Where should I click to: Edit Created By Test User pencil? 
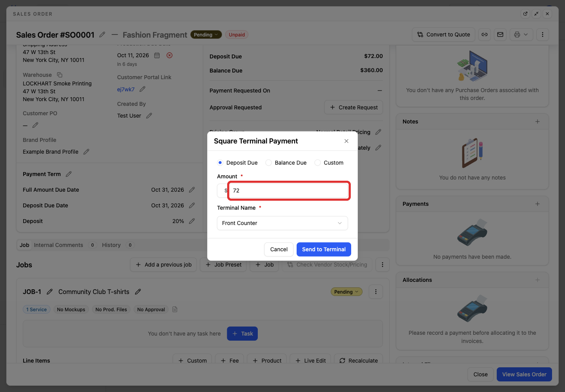149,116
